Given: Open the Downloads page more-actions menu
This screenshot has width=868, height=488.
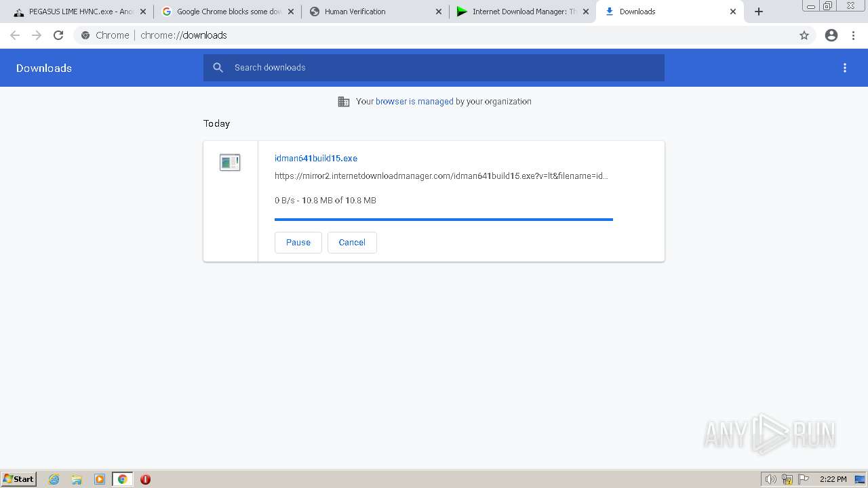Looking at the screenshot, I should pos(845,68).
